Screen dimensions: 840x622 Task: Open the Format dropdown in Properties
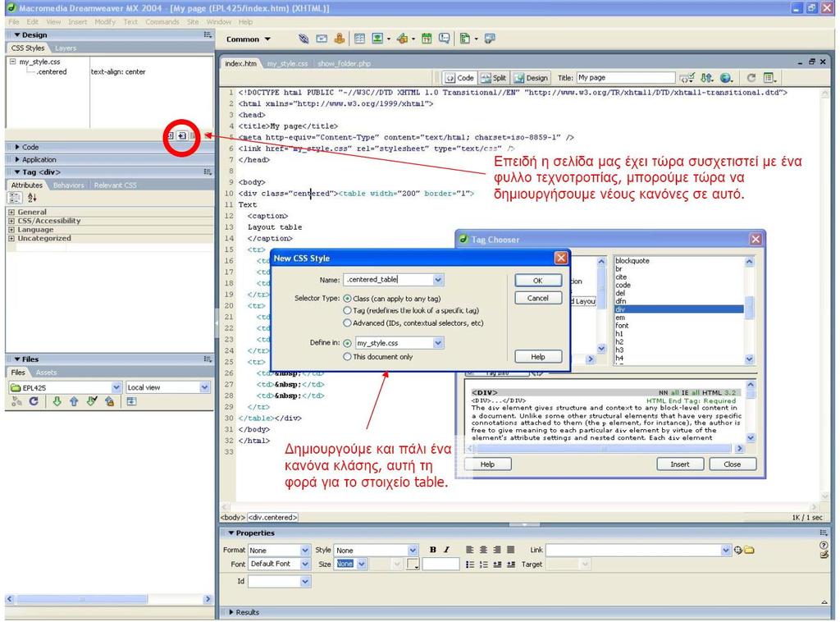pos(305,551)
